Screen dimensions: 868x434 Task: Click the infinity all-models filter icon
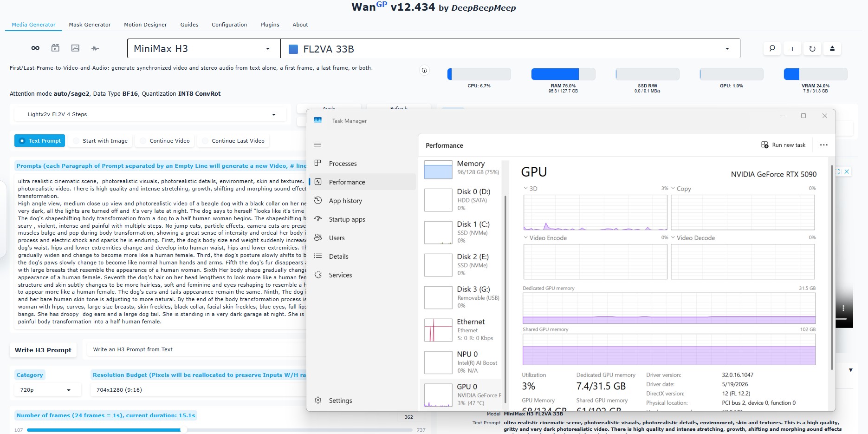[x=35, y=48]
